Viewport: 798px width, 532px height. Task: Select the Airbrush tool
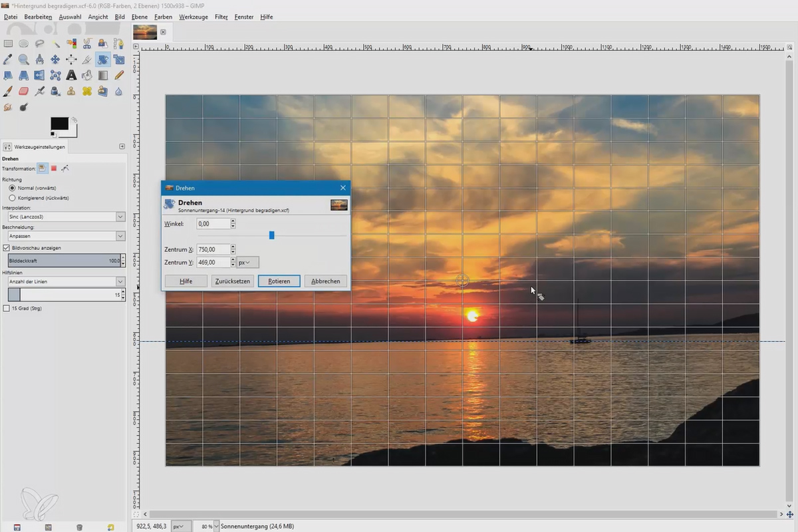tap(39, 91)
